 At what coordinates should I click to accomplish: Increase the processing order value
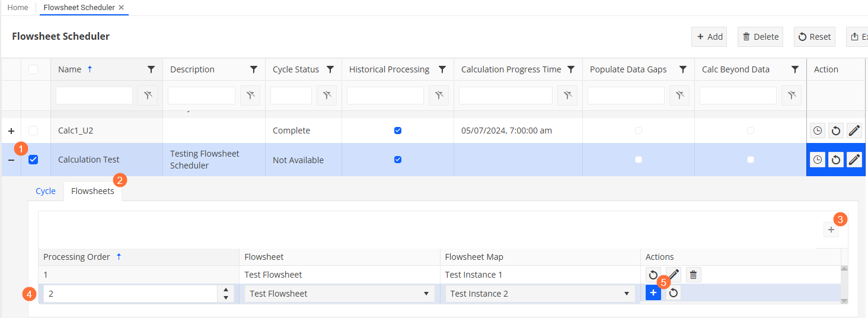[226, 290]
